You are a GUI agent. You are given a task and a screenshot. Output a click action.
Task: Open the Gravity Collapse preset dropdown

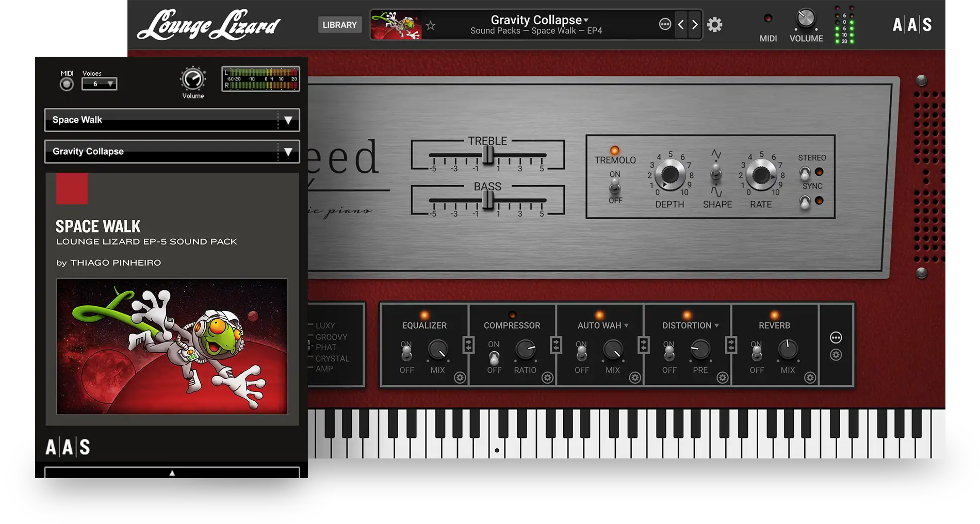pos(288,152)
